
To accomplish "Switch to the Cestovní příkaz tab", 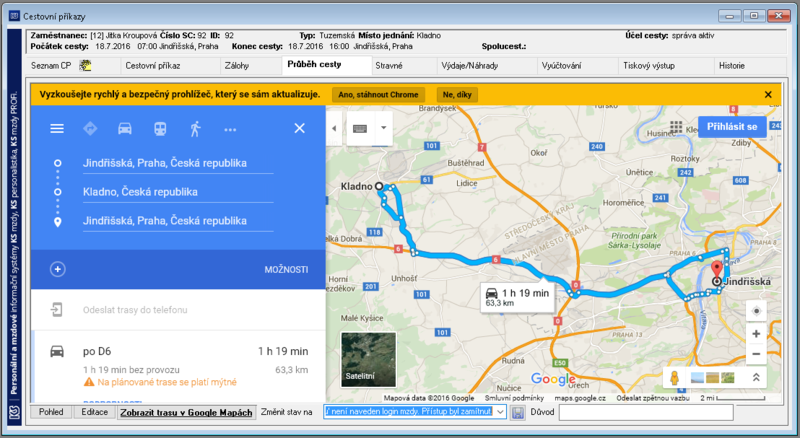I will click(153, 66).
